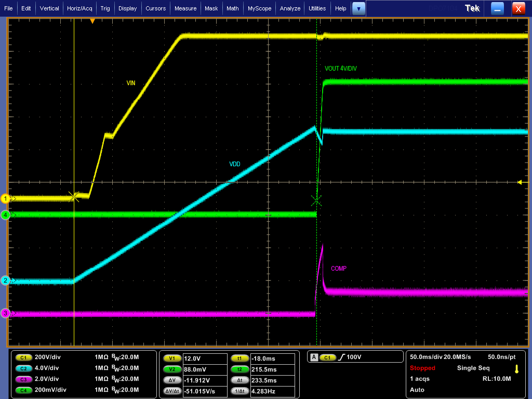Click the C4 channel badge
This screenshot has height=399, width=532.
pyautogui.click(x=23, y=390)
